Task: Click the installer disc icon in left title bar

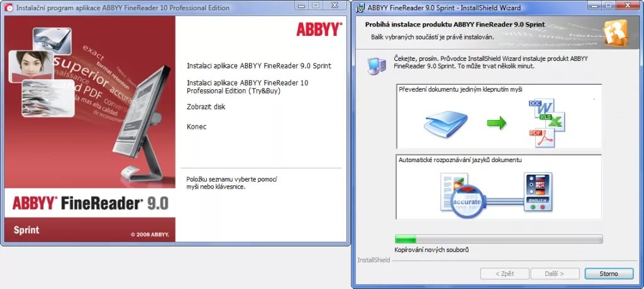Action: tap(9, 8)
